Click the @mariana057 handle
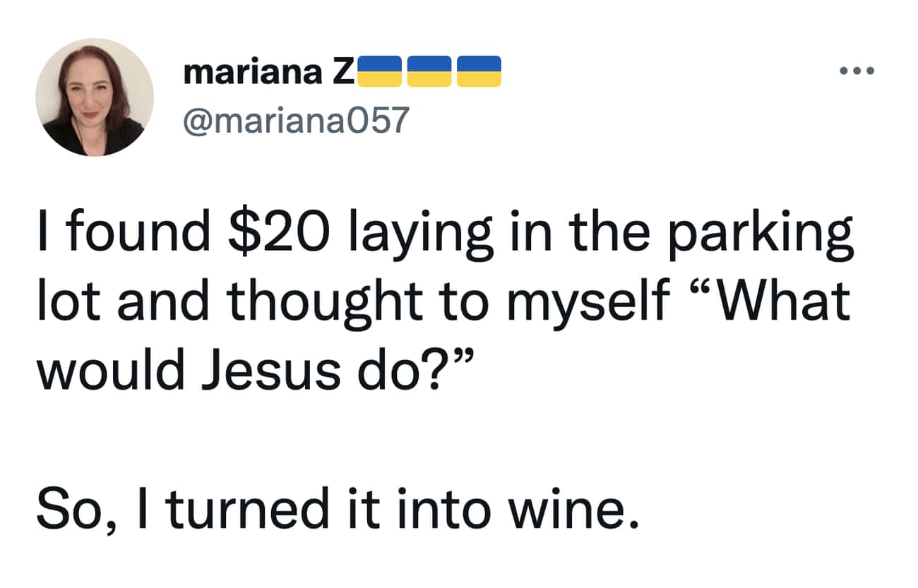The image size is (918, 588). [x=296, y=120]
